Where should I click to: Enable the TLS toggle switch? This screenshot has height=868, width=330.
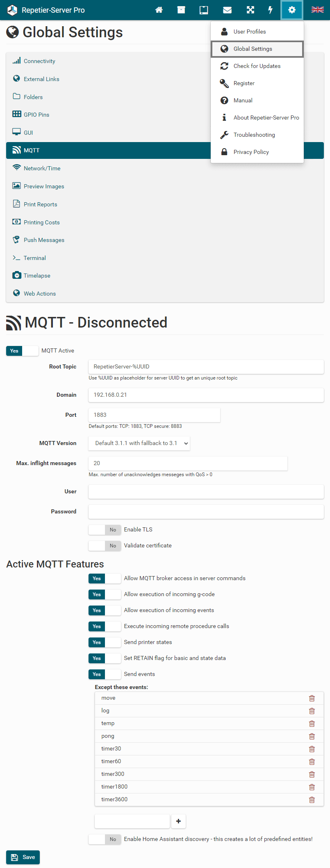point(105,530)
